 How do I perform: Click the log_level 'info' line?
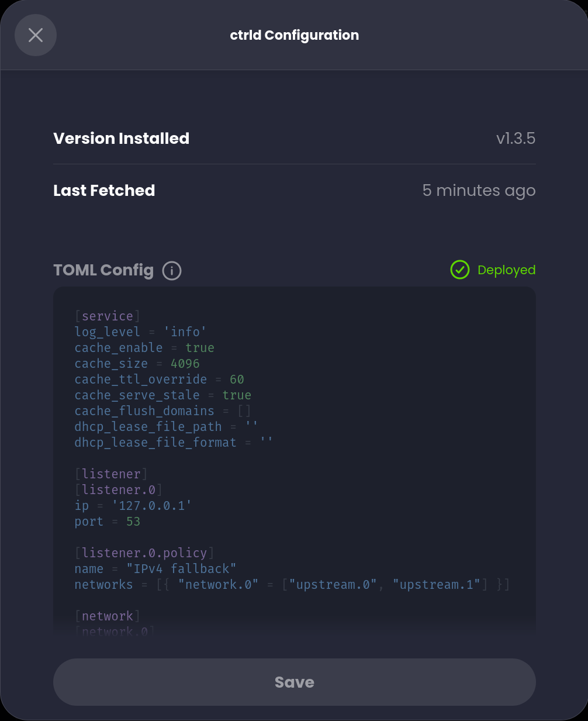(x=140, y=332)
